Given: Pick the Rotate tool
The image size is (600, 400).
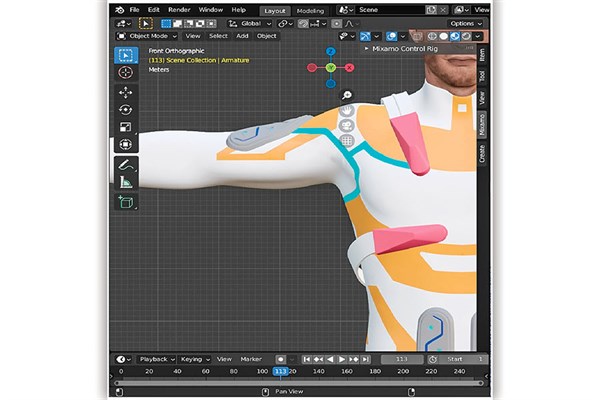Looking at the screenshot, I should [x=126, y=110].
